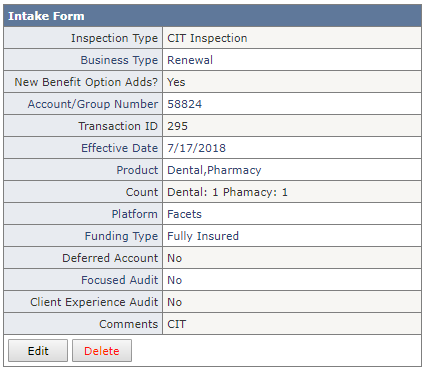424x371 pixels.
Task: Select the Deferred Account label
Action: click(x=110, y=258)
